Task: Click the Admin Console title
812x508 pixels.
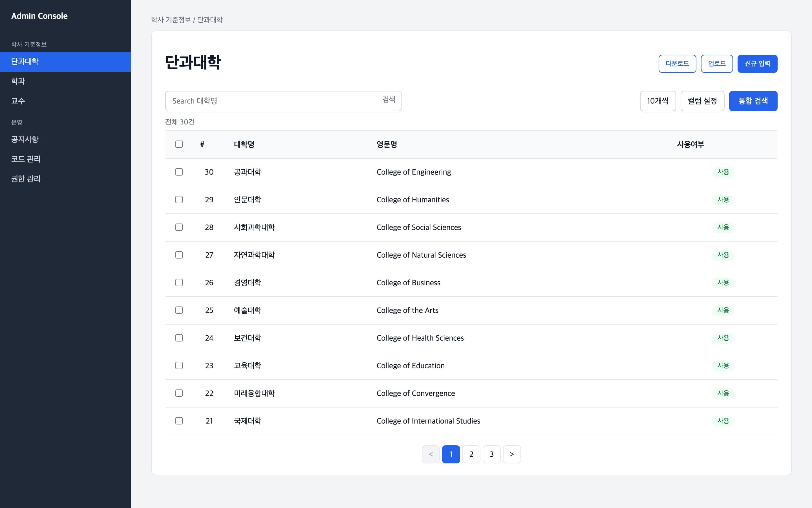Action: (x=39, y=16)
